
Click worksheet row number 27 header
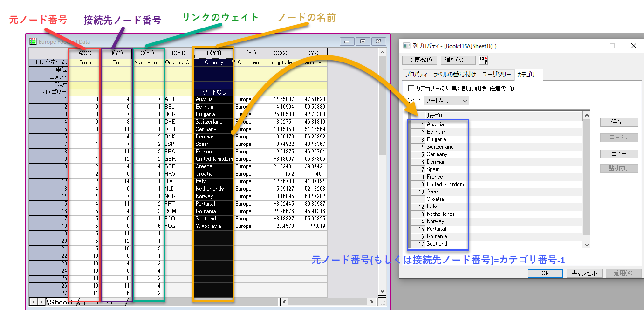[x=49, y=293]
